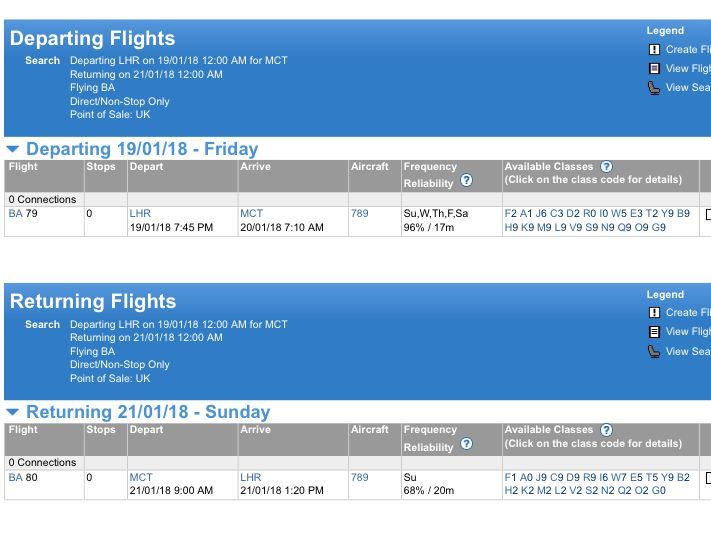Open Reliability help icon in the Friday table

click(466, 181)
